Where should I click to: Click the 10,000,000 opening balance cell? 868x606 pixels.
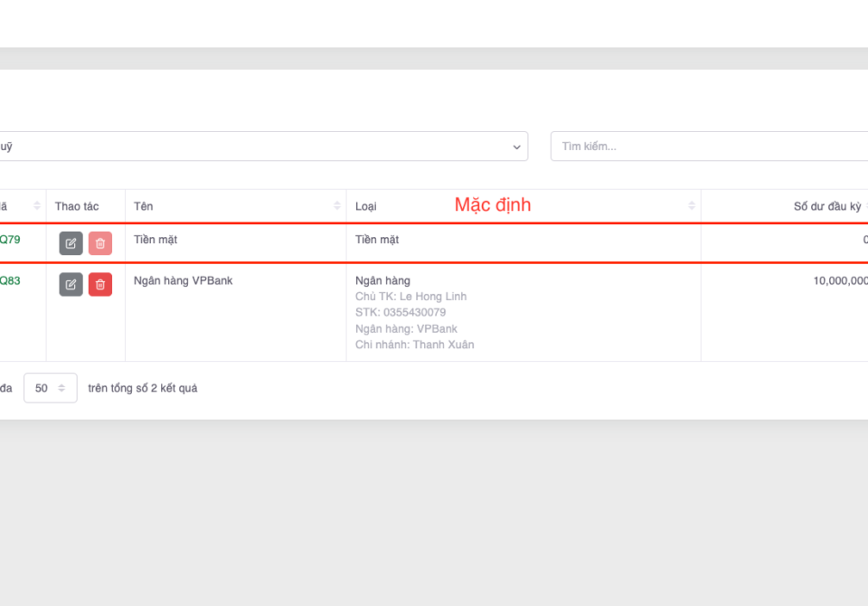(x=839, y=280)
